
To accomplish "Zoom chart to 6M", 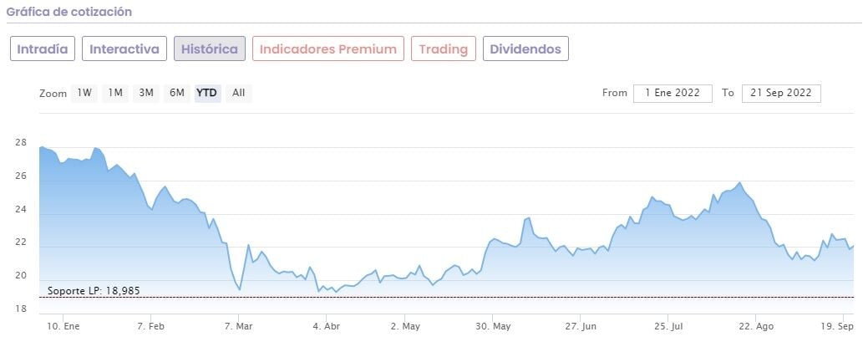I will point(177,93).
